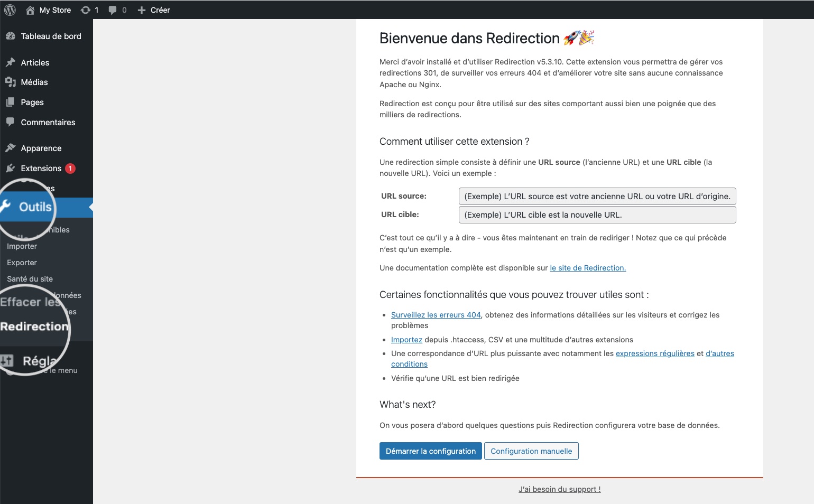814x504 pixels.
Task: Click the 'What's next?' heading
Action: pos(408,405)
